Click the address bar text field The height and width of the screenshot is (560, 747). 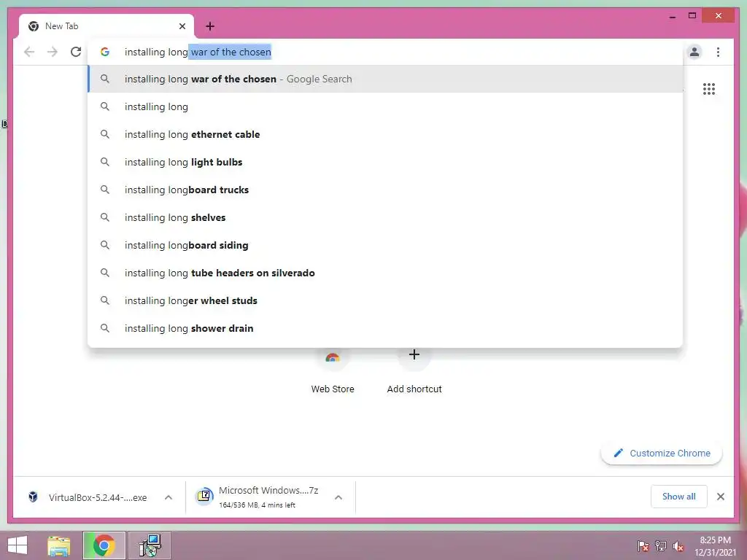(x=385, y=52)
